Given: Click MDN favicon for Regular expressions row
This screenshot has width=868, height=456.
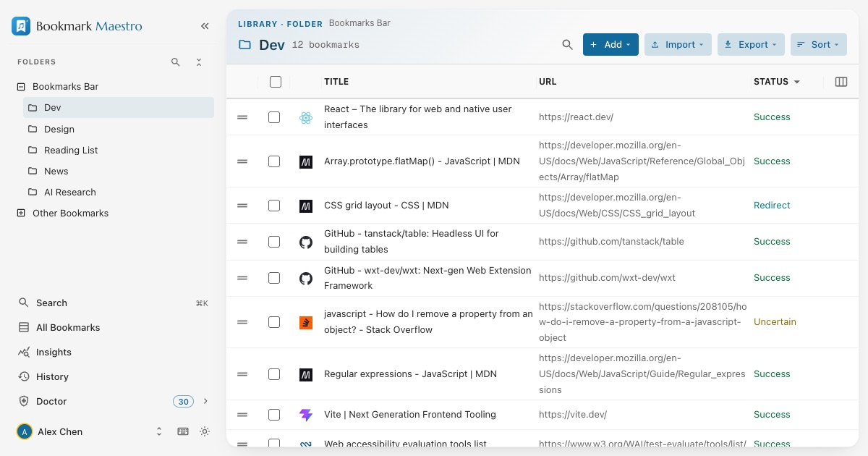Looking at the screenshot, I should pos(306,374).
